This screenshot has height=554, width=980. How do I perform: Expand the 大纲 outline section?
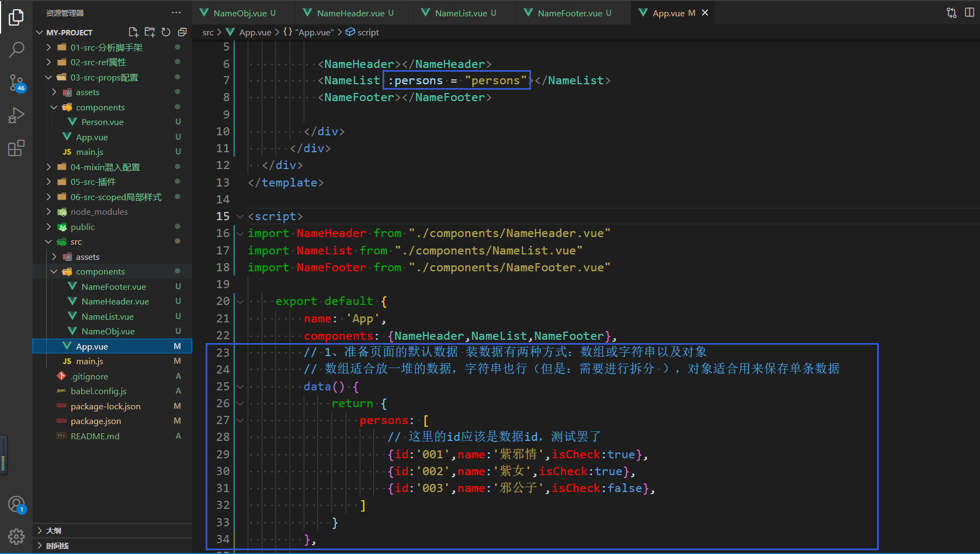point(112,531)
